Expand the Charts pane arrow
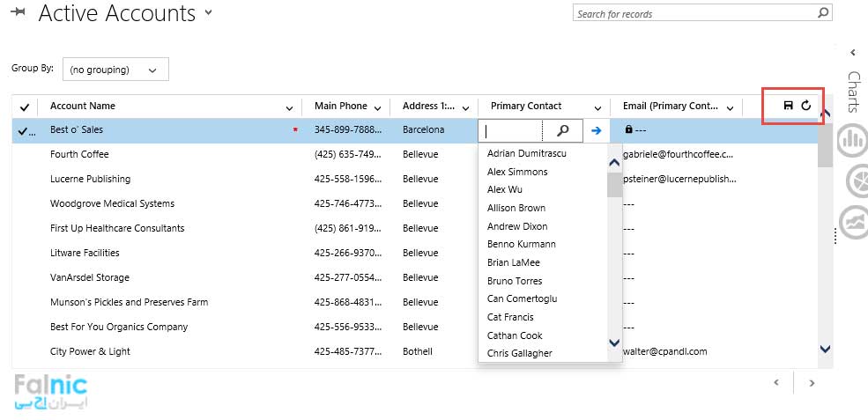868x420 pixels. [853, 53]
